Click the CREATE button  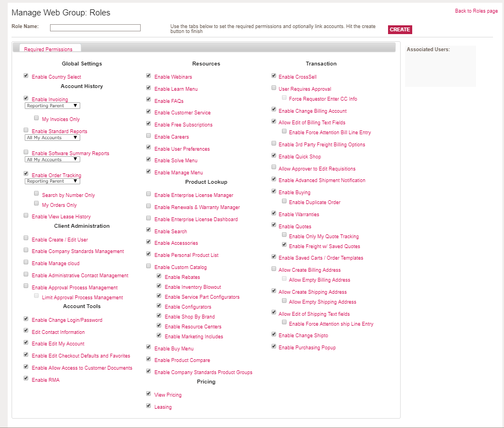(x=400, y=30)
